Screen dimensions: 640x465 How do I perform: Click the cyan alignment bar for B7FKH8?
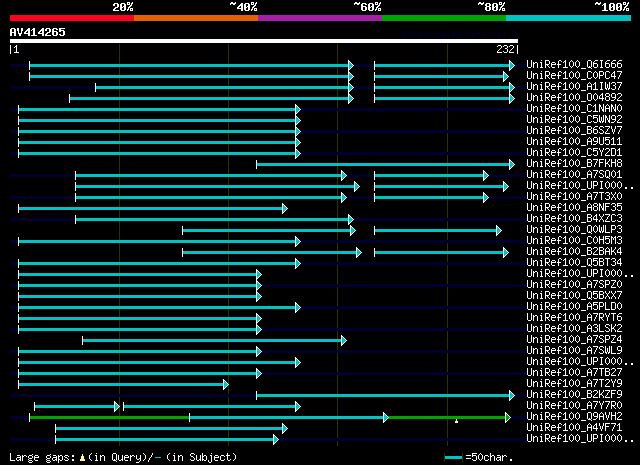pyautogui.click(x=385, y=165)
